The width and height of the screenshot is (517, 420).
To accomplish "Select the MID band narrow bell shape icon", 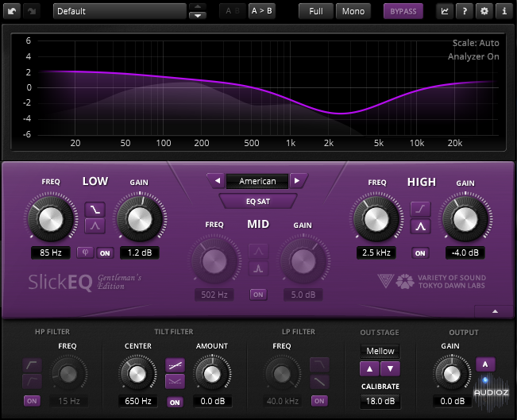I will pyautogui.click(x=258, y=268).
